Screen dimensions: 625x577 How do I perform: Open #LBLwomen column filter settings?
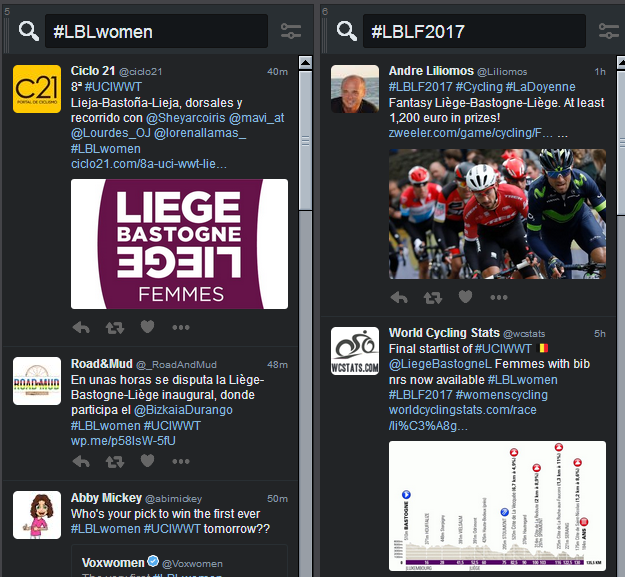click(x=291, y=31)
